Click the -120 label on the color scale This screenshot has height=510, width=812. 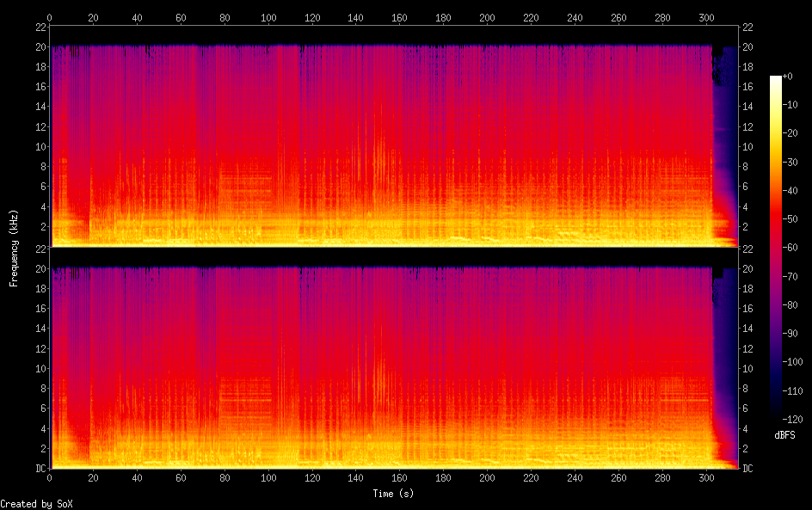tap(785, 420)
